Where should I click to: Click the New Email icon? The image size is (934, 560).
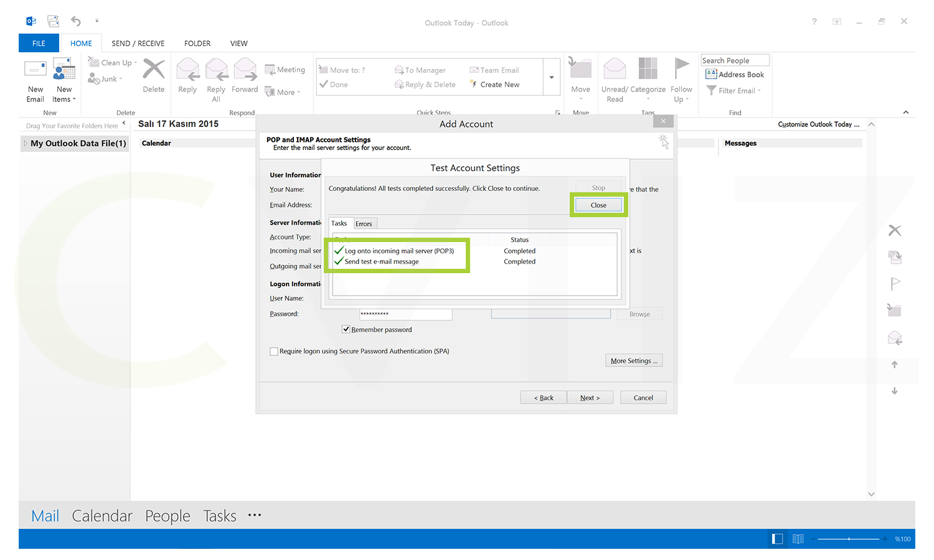pos(35,70)
